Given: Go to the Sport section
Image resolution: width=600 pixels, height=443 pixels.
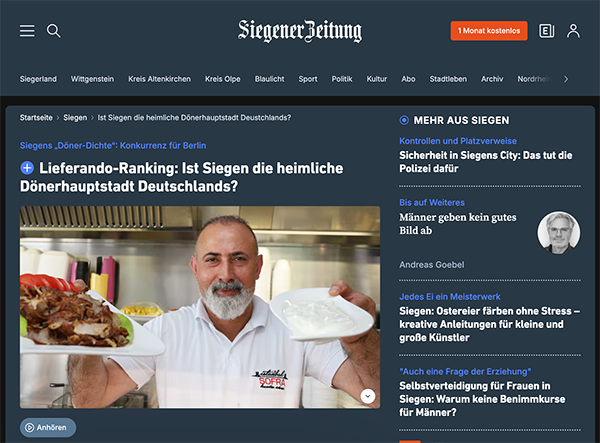Looking at the screenshot, I should point(308,79).
